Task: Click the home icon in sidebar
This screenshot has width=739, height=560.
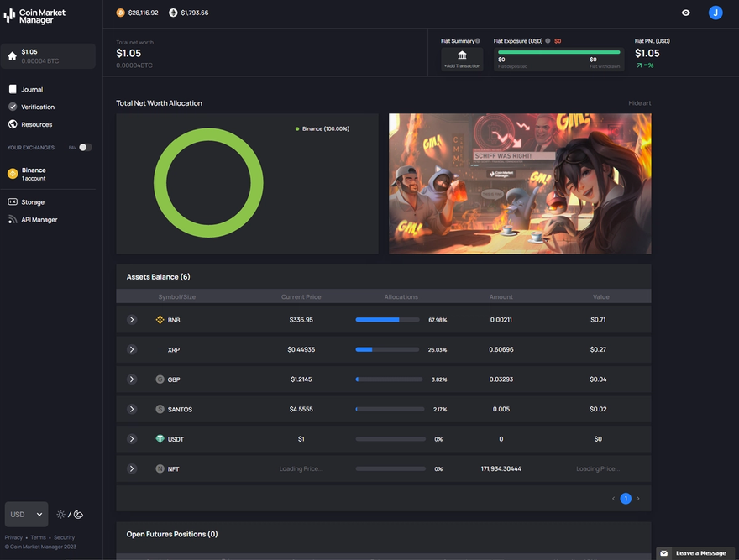Action: click(13, 56)
